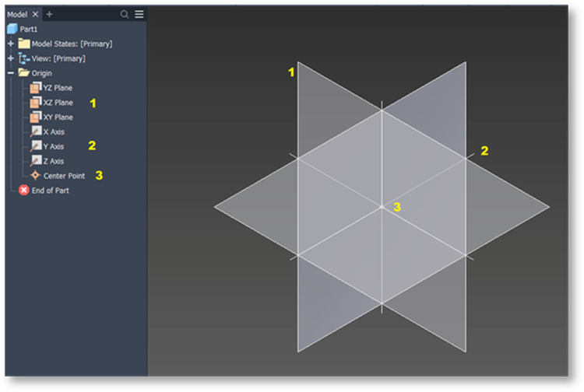Select View: [Primary] label
Screen dimensions: 584x392
pos(58,59)
